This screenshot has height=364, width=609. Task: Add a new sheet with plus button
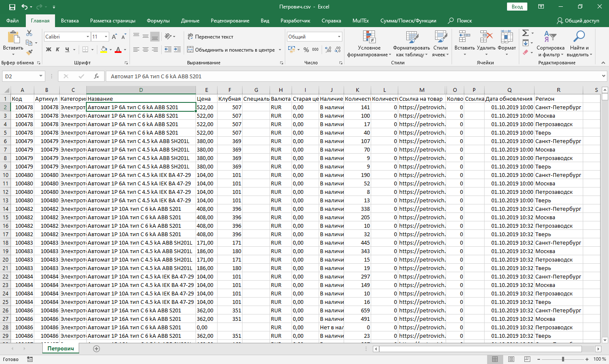pos(96,349)
